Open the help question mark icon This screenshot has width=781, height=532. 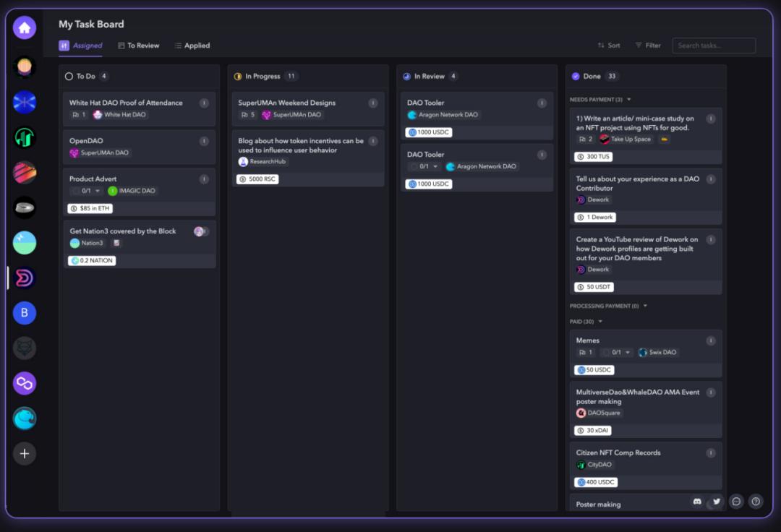tap(756, 501)
